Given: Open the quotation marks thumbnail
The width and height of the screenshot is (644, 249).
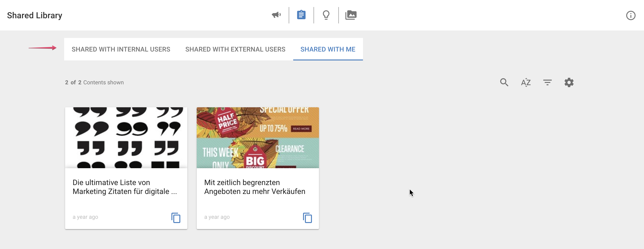Looking at the screenshot, I should click(x=126, y=138).
